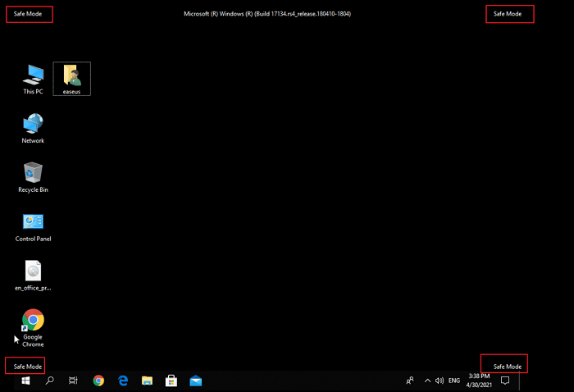
Task: Open the Mail app from the taskbar
Action: coord(195,381)
